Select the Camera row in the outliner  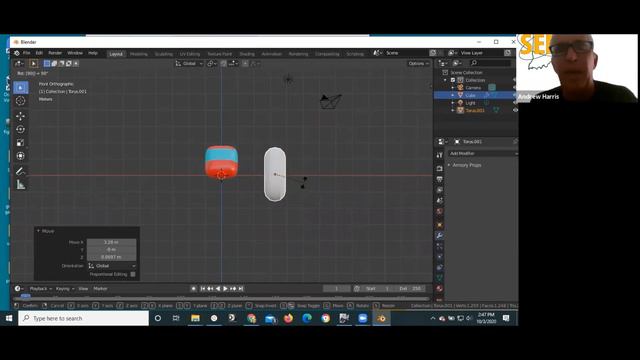point(475,88)
